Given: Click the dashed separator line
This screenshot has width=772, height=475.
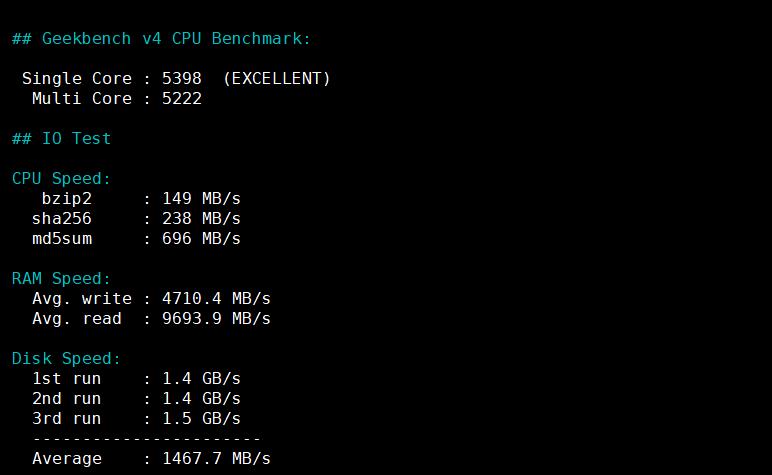Looking at the screenshot, I should coord(146,438).
